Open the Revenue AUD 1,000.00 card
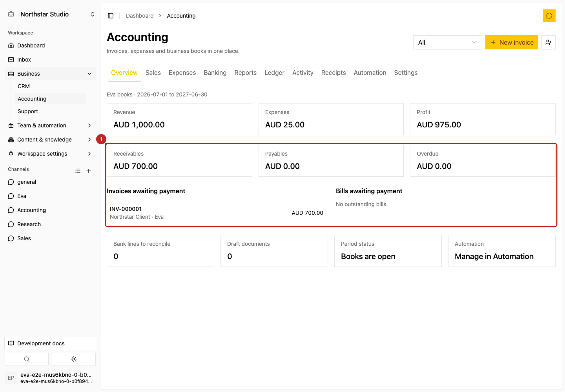The image size is (565, 392). pos(179,119)
